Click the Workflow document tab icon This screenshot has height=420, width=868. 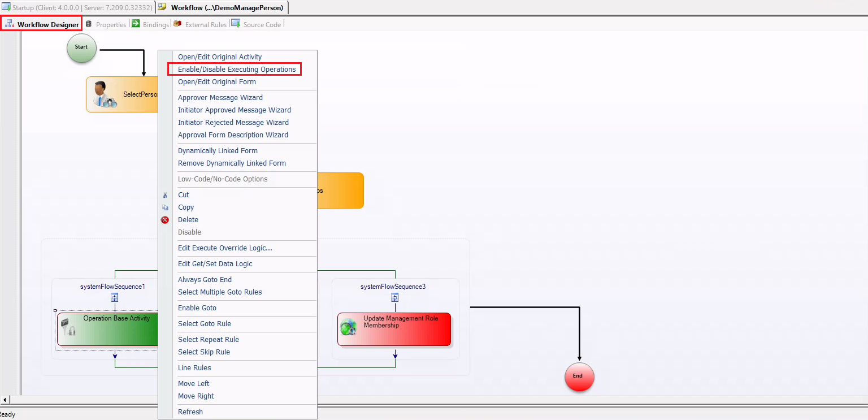tap(162, 7)
